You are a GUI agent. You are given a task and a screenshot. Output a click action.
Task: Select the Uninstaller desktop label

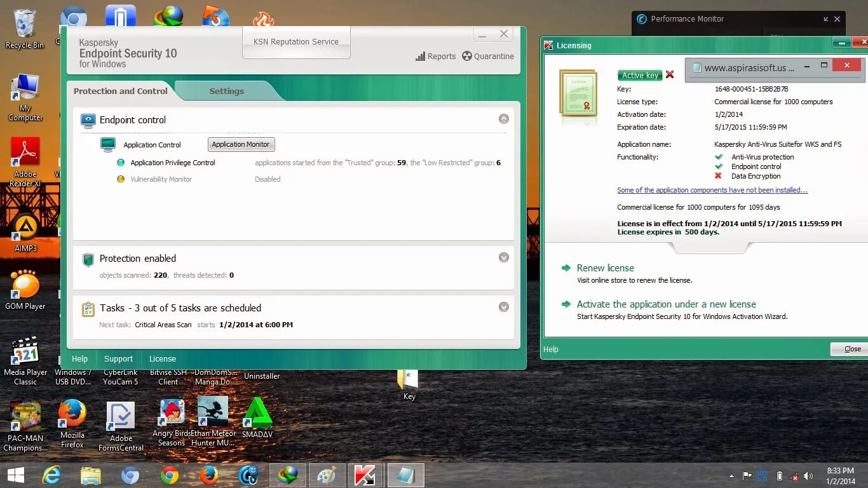coord(262,376)
